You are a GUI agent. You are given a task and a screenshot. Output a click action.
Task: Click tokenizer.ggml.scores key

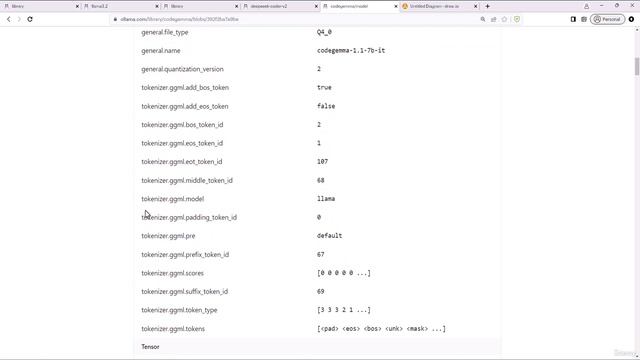pos(173,273)
